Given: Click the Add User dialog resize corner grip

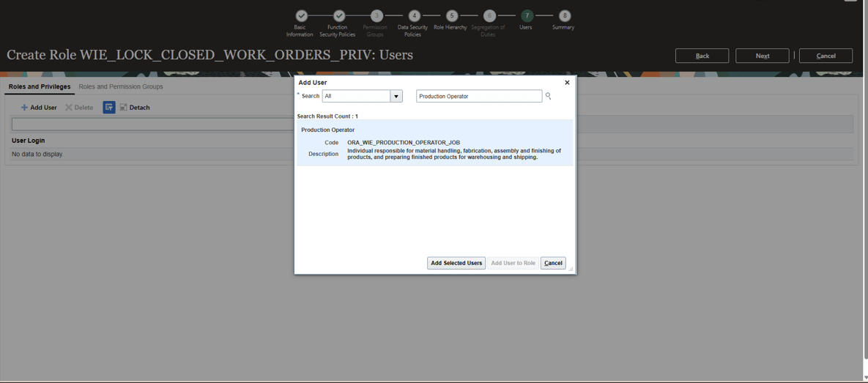Looking at the screenshot, I should [571, 269].
